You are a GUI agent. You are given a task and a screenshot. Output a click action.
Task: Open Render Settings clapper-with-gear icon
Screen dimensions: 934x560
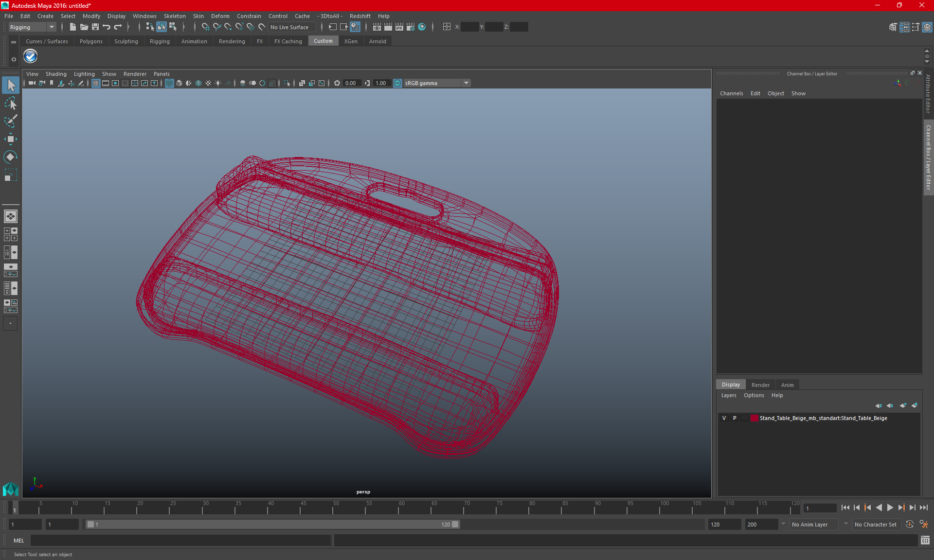411,27
